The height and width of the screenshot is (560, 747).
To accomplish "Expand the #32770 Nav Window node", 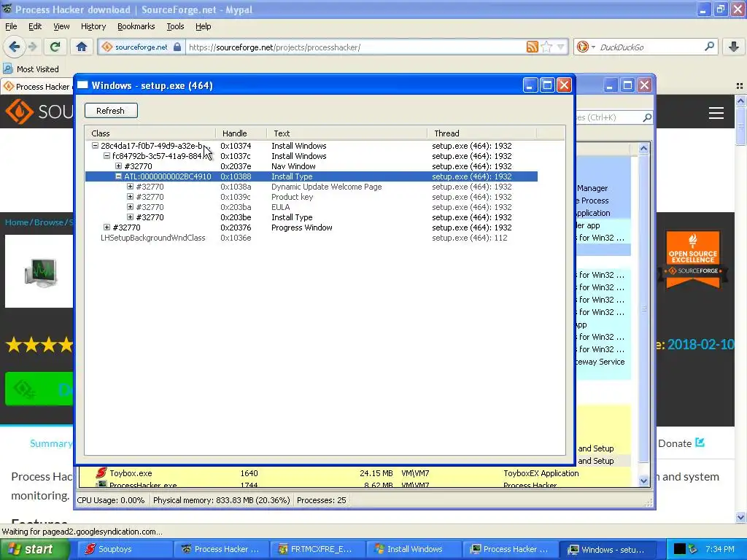I will pos(119,166).
